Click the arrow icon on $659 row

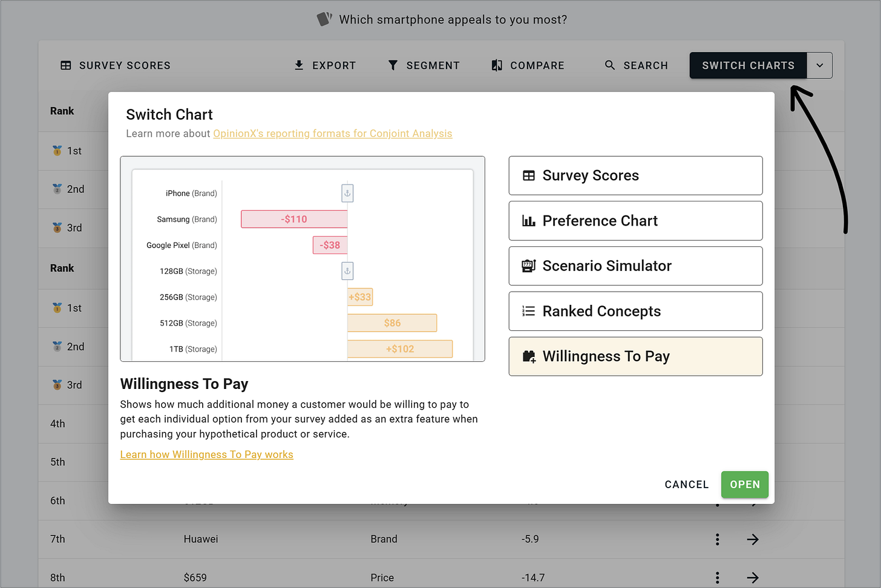click(x=753, y=578)
